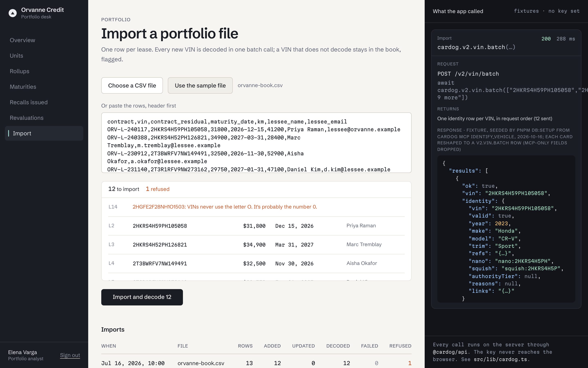Click inside the pasted CSV rows textarea
588x368 pixels.
[x=256, y=143]
